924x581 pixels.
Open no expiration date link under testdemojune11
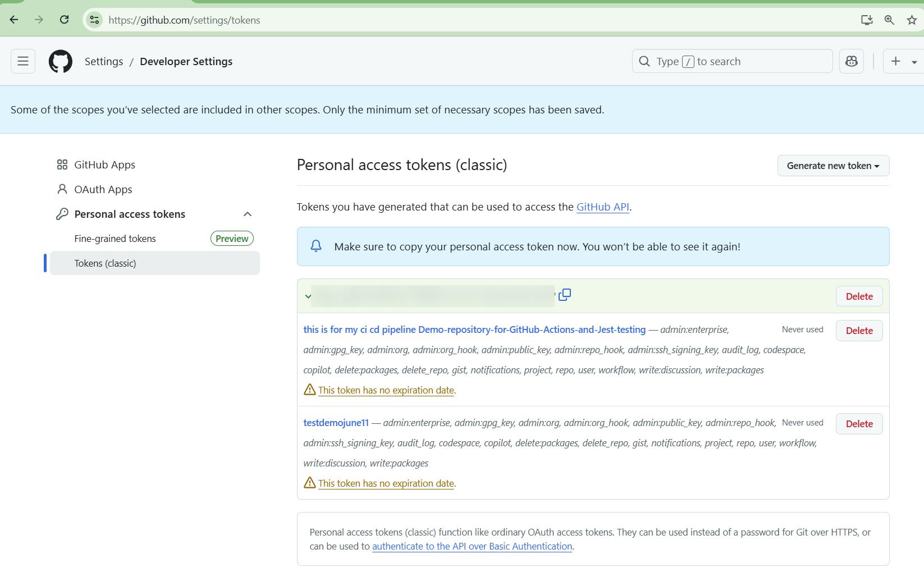(386, 483)
